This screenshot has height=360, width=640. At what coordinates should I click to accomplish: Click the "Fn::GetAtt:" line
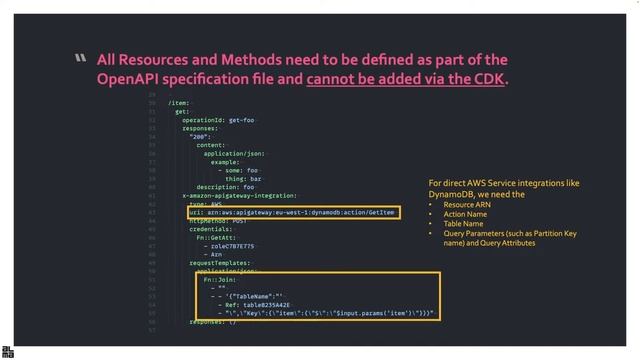pos(216,238)
